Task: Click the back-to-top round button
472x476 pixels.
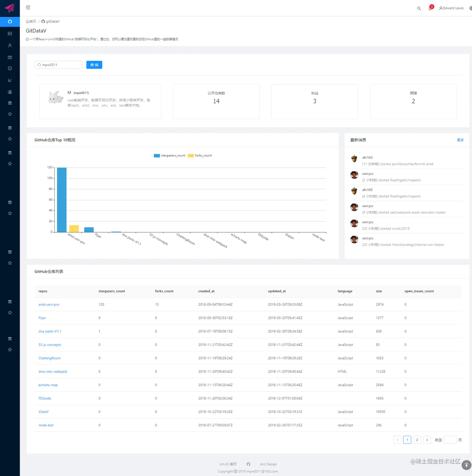Action: (466, 465)
